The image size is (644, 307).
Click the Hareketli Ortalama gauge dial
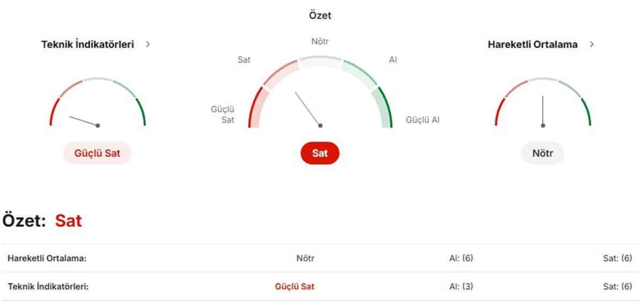point(543,102)
